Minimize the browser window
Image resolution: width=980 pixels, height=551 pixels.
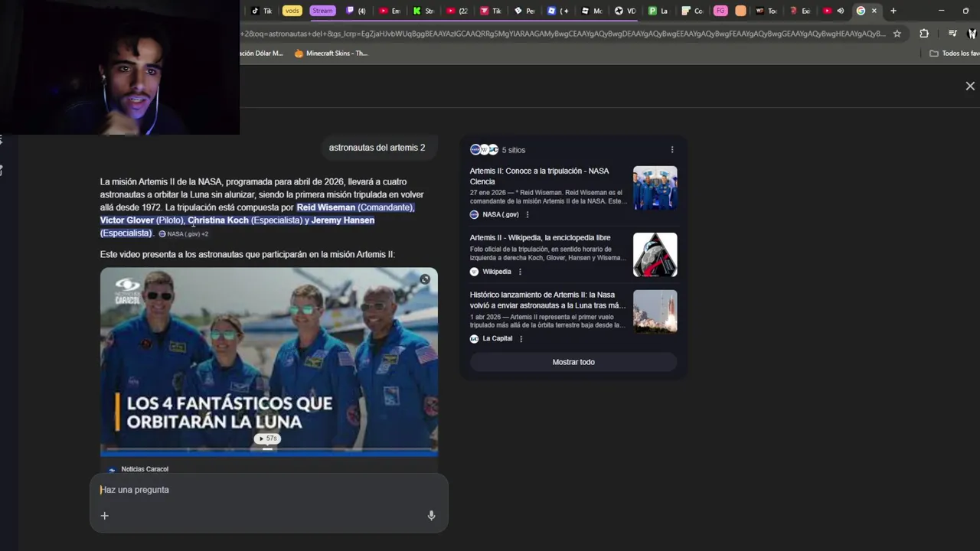click(941, 11)
